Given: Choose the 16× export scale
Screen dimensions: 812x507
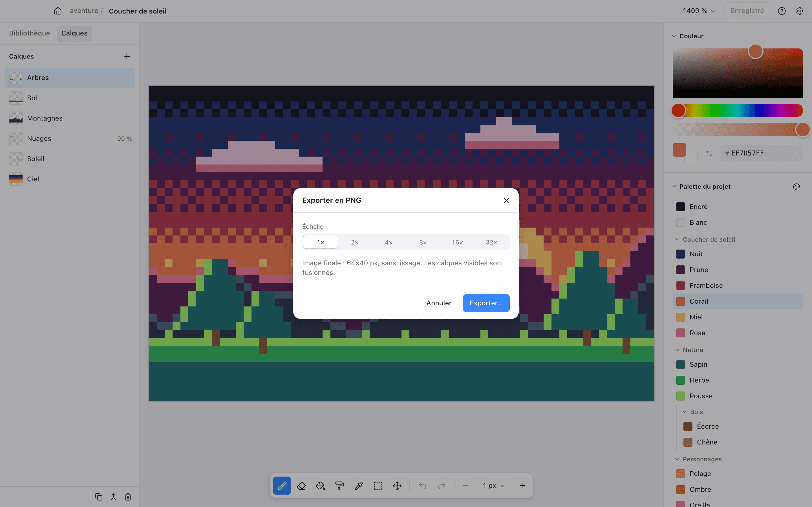Looking at the screenshot, I should (x=457, y=242).
